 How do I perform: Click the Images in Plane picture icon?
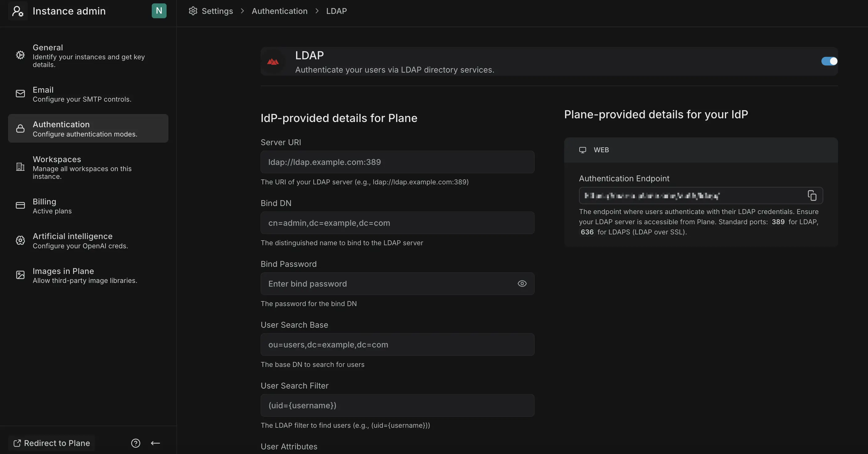(20, 275)
